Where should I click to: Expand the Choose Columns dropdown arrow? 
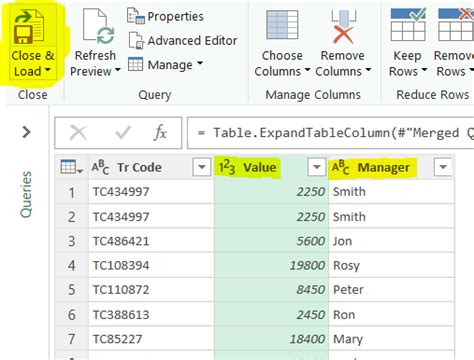pos(307,70)
